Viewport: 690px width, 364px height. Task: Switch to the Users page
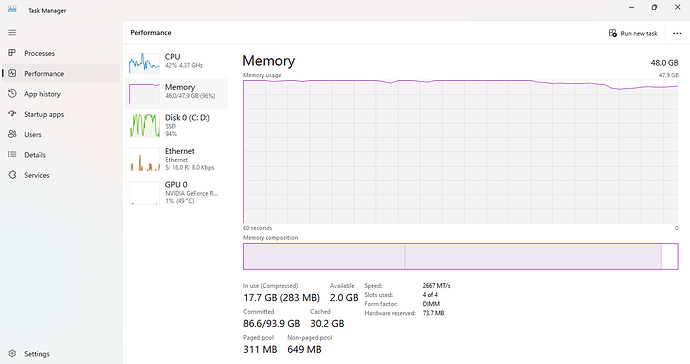[33, 135]
